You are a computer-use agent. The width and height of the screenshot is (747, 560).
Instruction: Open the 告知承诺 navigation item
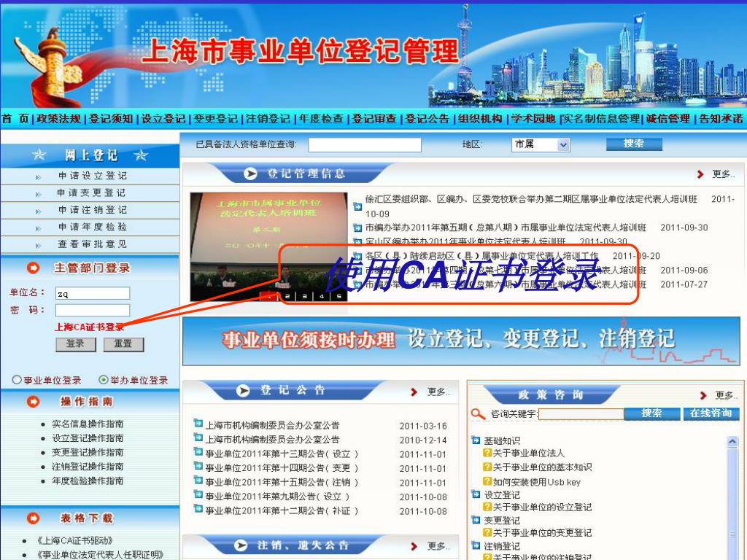point(721,119)
